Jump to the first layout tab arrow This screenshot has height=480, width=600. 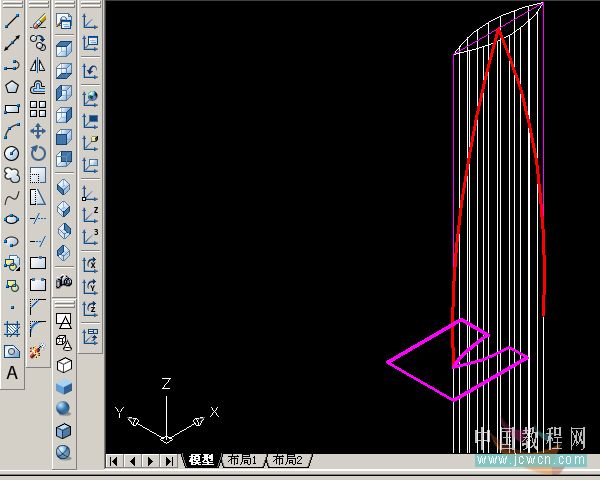114,461
